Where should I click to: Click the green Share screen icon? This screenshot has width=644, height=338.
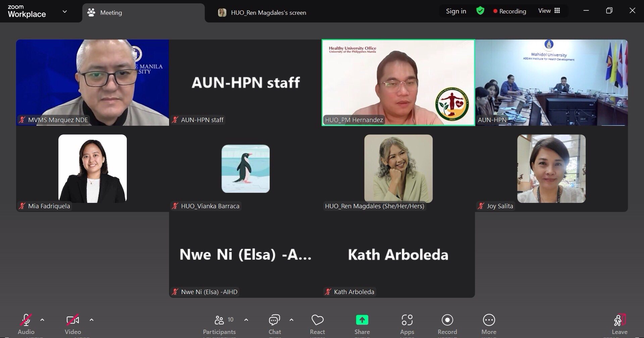pyautogui.click(x=362, y=320)
